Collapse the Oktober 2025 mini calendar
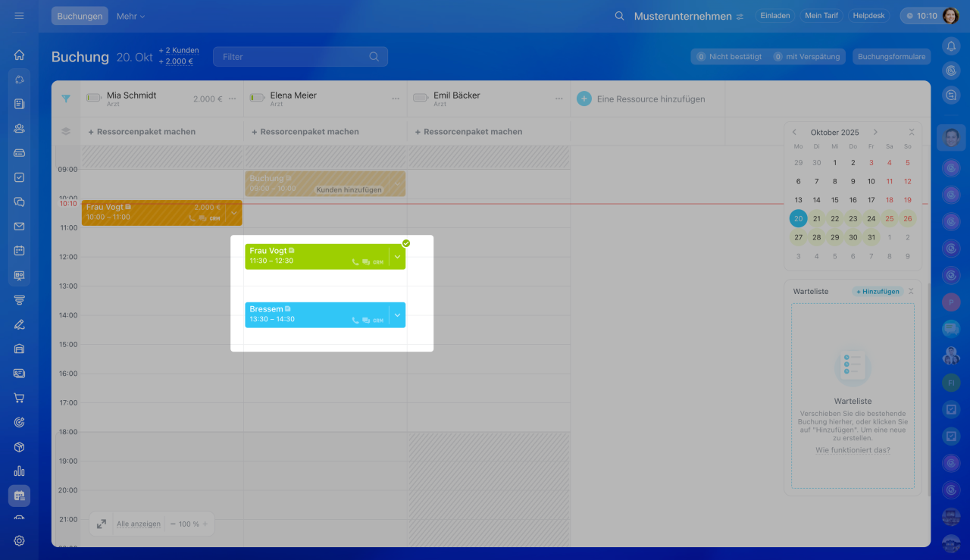970x560 pixels. [x=912, y=132]
